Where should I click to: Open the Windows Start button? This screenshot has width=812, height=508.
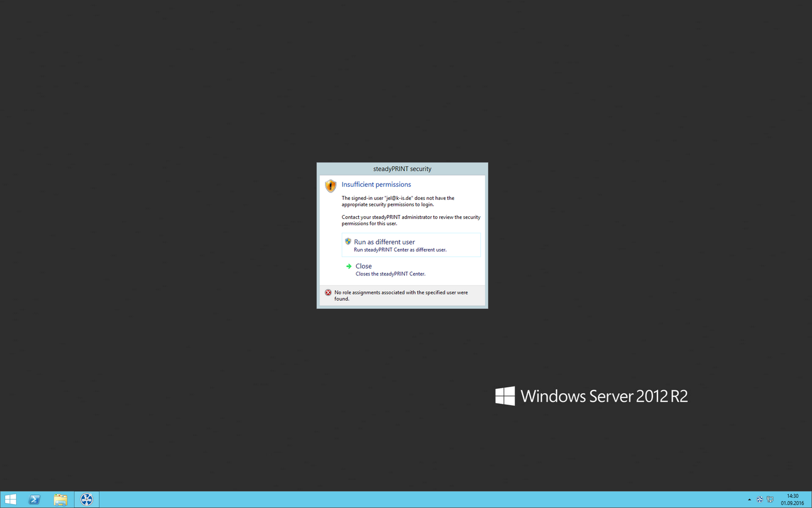click(10, 500)
